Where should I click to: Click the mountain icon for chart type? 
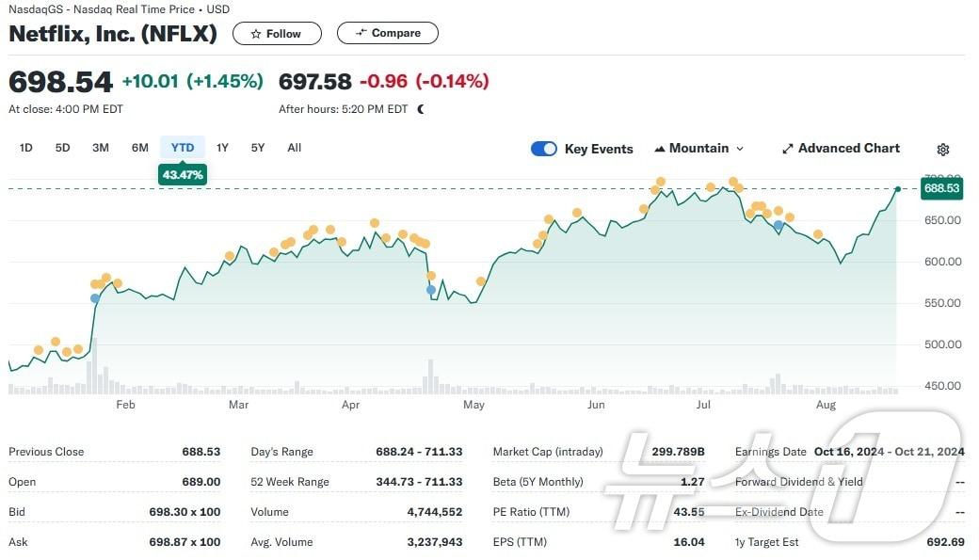[x=660, y=149]
